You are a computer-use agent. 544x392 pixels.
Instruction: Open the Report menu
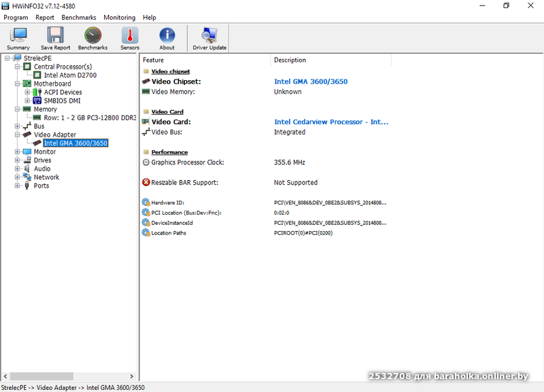(x=45, y=18)
